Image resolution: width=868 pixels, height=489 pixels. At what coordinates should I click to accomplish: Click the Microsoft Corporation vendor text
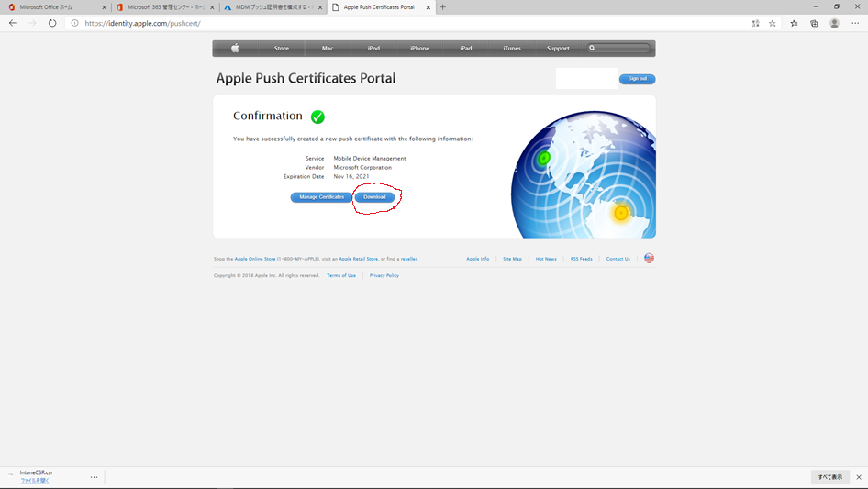click(362, 167)
